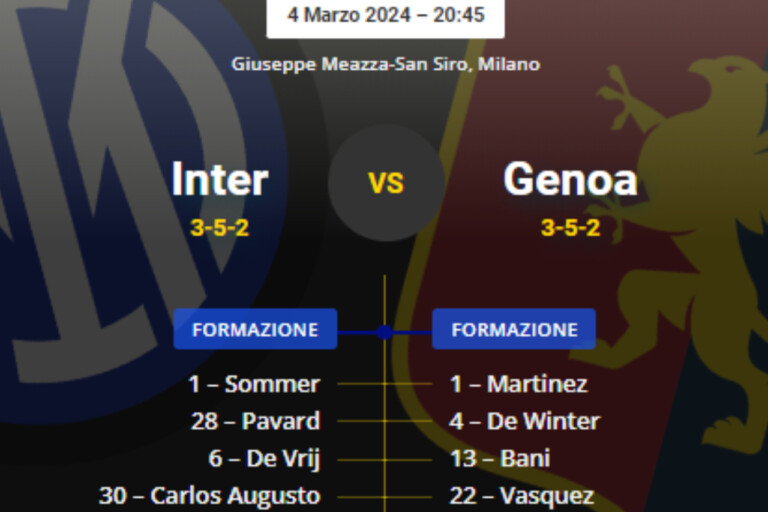Image resolution: width=768 pixels, height=512 pixels.
Task: Select the match date 4 Marzo 2024 badge
Action: [386, 15]
